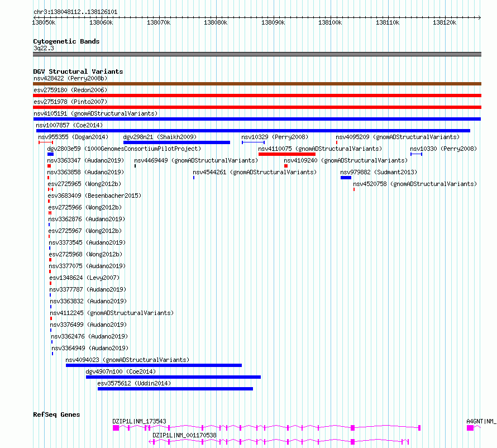Open the esv1348624 (Levy2007) label
This screenshot has width=497, height=448.
point(84,278)
